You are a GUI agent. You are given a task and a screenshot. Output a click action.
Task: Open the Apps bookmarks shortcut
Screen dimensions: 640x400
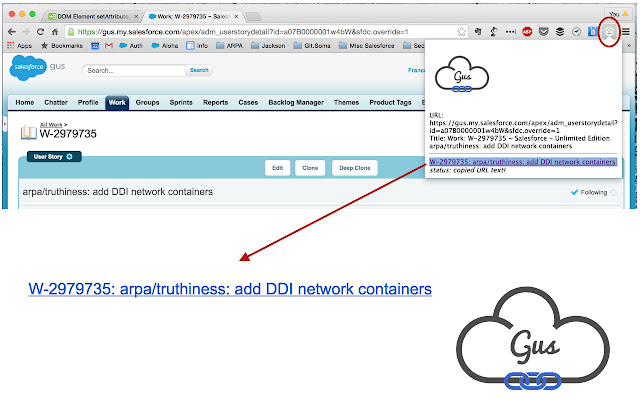(x=19, y=46)
